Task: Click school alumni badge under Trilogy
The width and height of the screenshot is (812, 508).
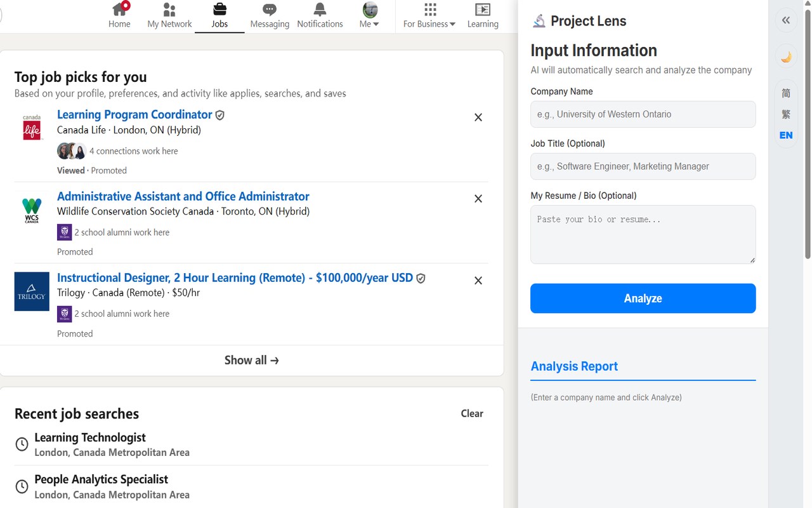Action: pyautogui.click(x=64, y=314)
